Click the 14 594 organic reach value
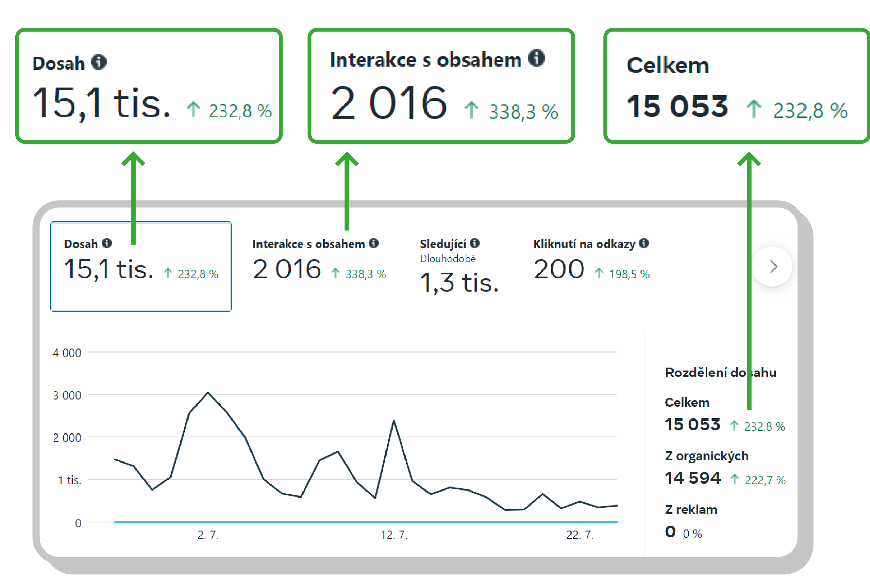Image resolution: width=870 pixels, height=588 pixels. [693, 478]
